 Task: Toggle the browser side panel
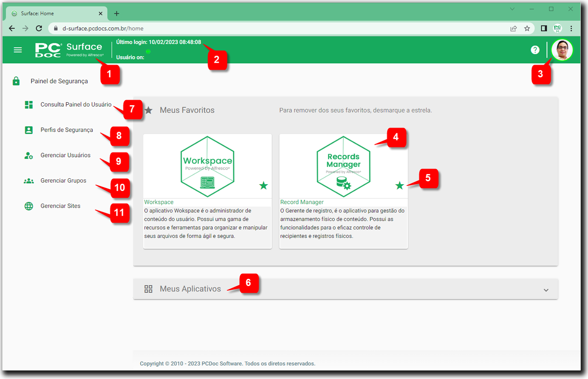click(544, 28)
